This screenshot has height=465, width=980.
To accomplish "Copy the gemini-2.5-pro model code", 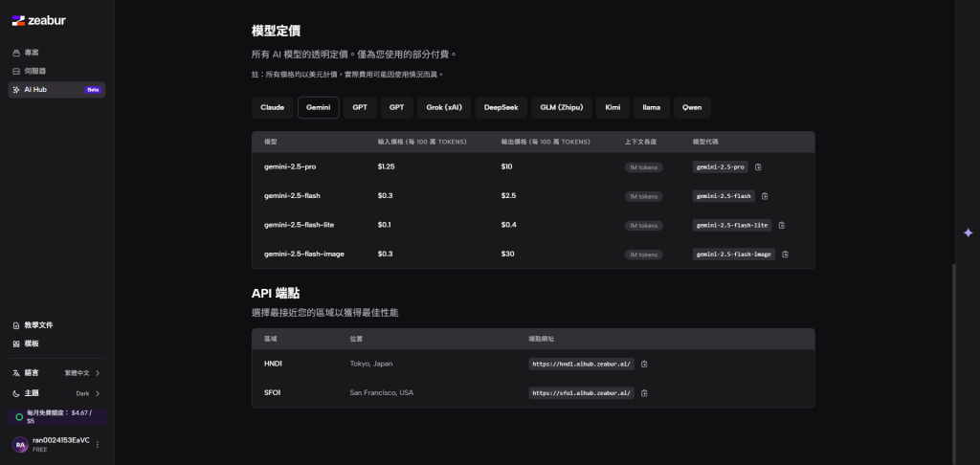I will tap(758, 167).
